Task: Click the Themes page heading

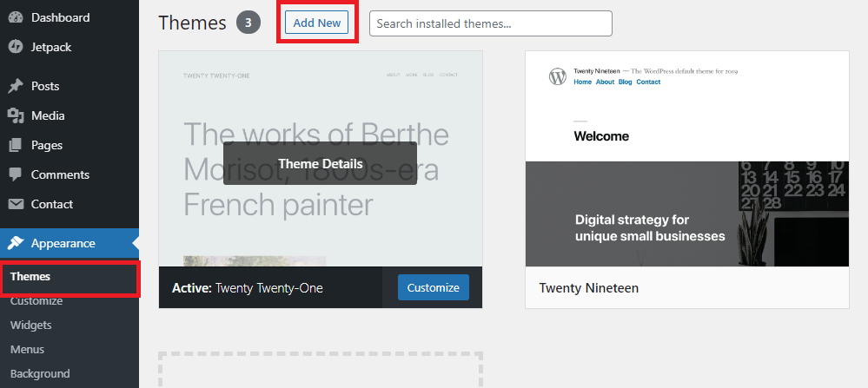Action: pos(192,23)
